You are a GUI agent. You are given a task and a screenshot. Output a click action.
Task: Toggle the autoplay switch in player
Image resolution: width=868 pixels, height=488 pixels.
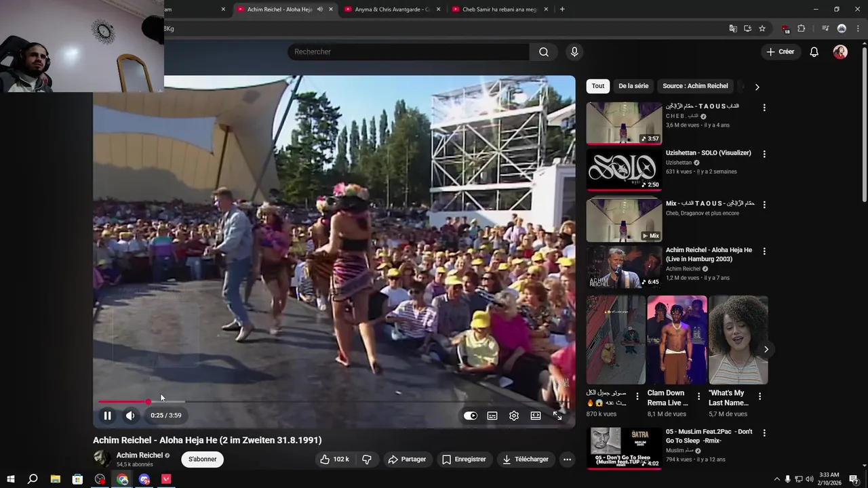[471, 415]
